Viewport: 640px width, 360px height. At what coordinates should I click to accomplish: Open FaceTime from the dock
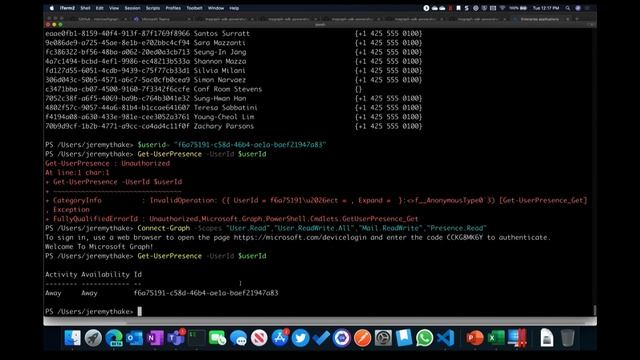pyautogui.click(x=217, y=338)
